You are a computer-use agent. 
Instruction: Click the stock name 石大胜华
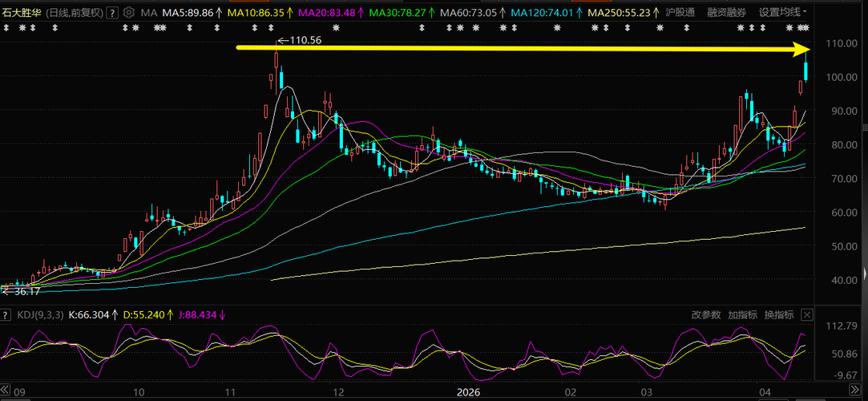pyautogui.click(x=21, y=12)
